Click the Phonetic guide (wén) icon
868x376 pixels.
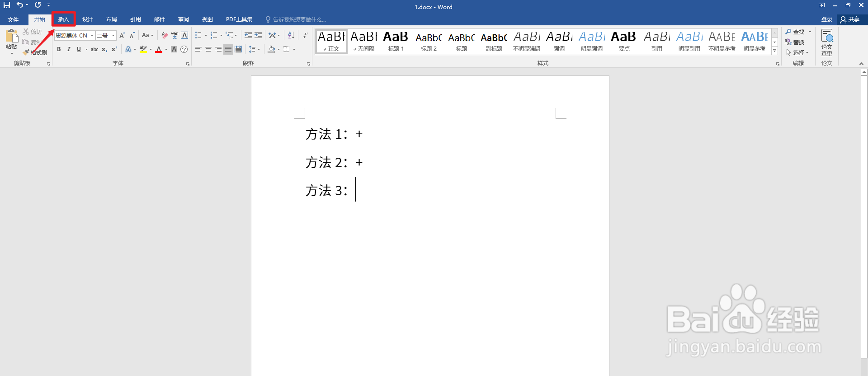[175, 35]
